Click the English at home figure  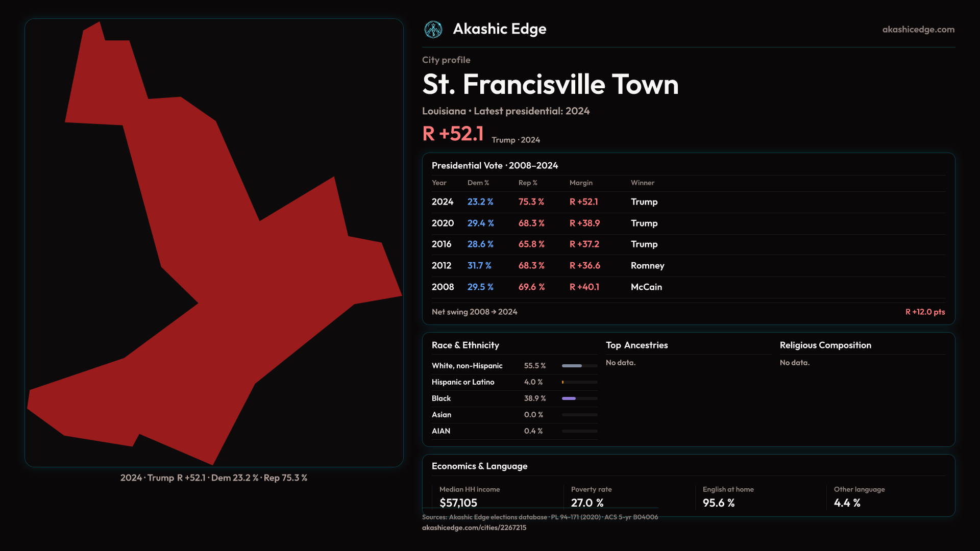coord(718,503)
